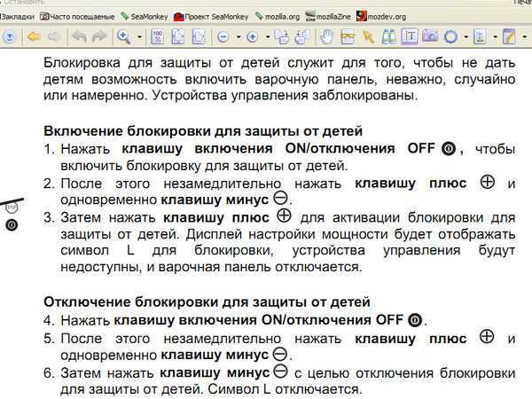Go to previous view with yellow arrow
The width and height of the screenshot is (532, 399).
(34, 36)
